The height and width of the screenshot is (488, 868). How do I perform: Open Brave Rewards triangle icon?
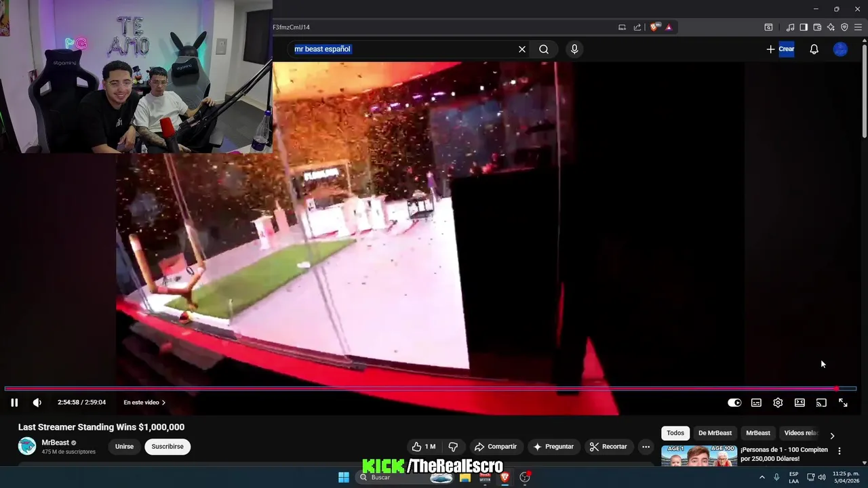point(669,27)
